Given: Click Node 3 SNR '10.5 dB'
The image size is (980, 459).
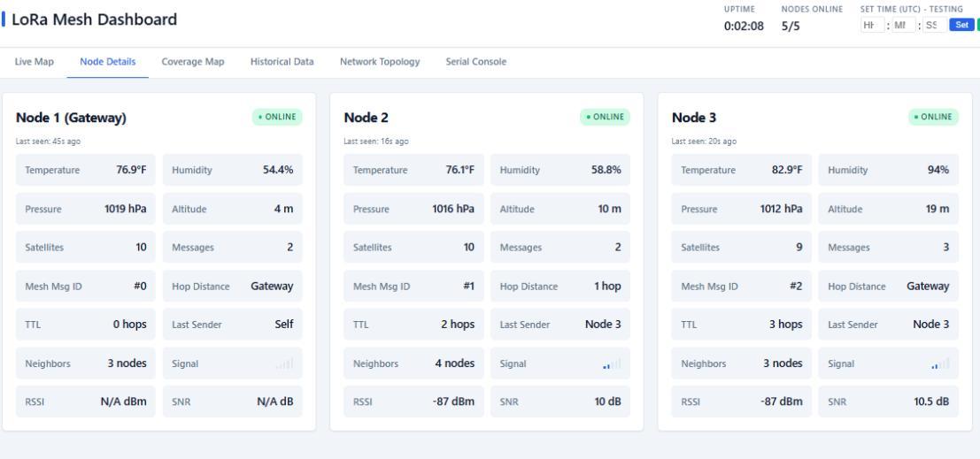Looking at the screenshot, I should click(x=931, y=402).
